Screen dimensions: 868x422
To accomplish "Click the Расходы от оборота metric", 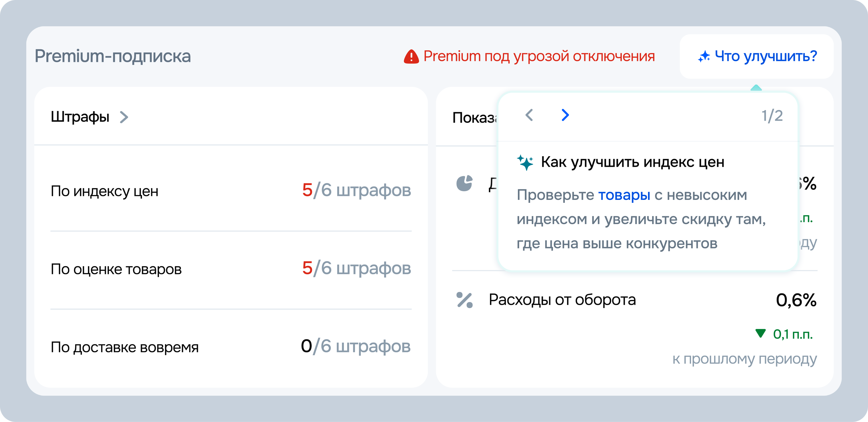I will point(562,300).
